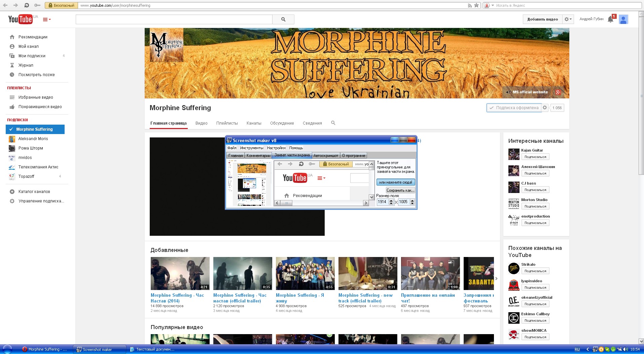644x354 pixels.
Task: Open the Kajan Guitar channel avatar
Action: click(514, 154)
